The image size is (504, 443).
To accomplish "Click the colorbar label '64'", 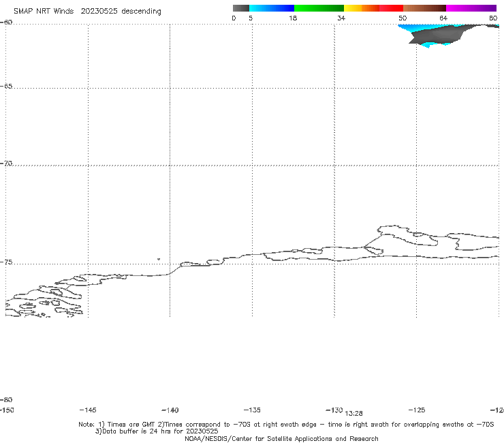I will 443,18.
